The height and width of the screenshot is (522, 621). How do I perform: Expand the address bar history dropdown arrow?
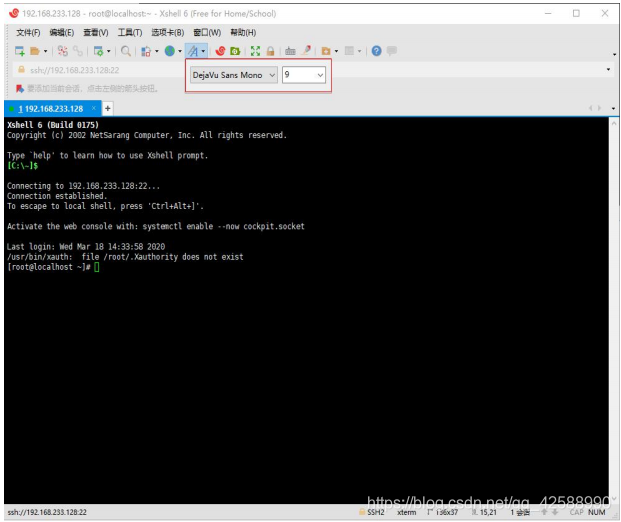pyautogui.click(x=608, y=70)
